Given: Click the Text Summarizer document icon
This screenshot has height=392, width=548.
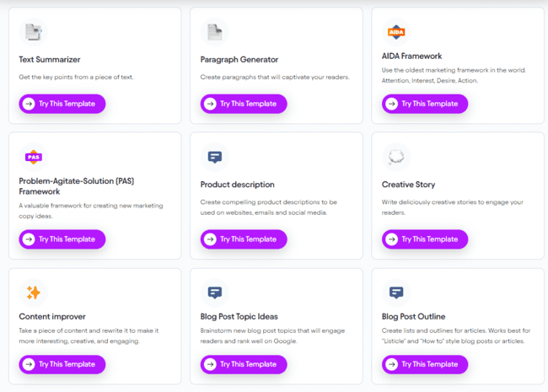Looking at the screenshot, I should click(x=33, y=32).
